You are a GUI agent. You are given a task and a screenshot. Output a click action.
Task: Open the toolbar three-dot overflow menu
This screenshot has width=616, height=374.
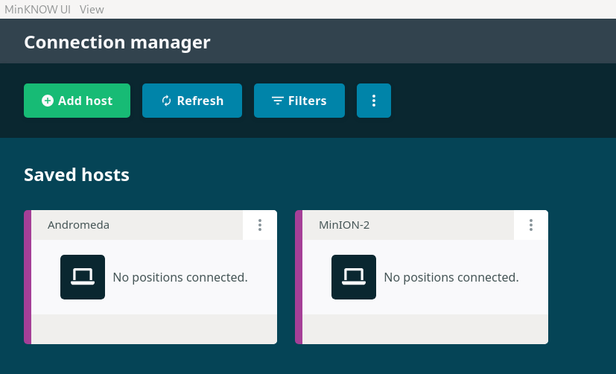click(x=374, y=101)
